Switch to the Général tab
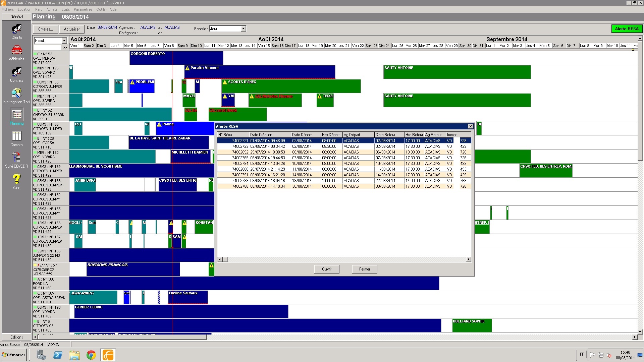The image size is (644, 362). [x=16, y=17]
